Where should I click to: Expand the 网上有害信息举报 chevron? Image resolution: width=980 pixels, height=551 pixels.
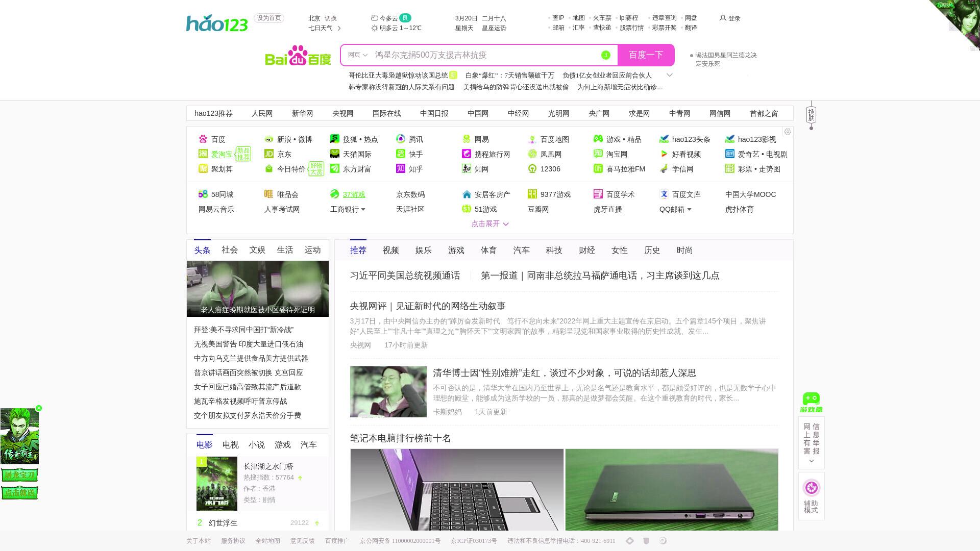812,461
